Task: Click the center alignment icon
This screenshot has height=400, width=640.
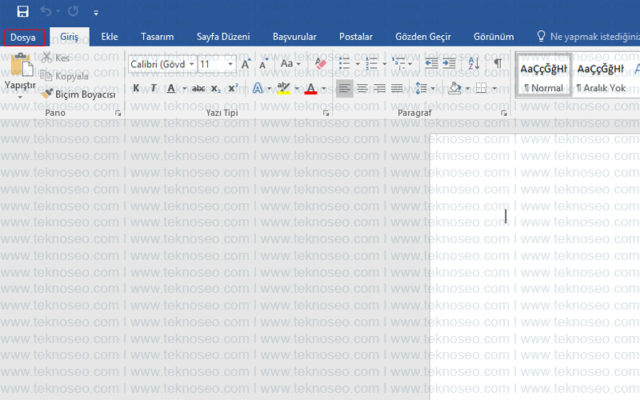Action: [x=362, y=88]
